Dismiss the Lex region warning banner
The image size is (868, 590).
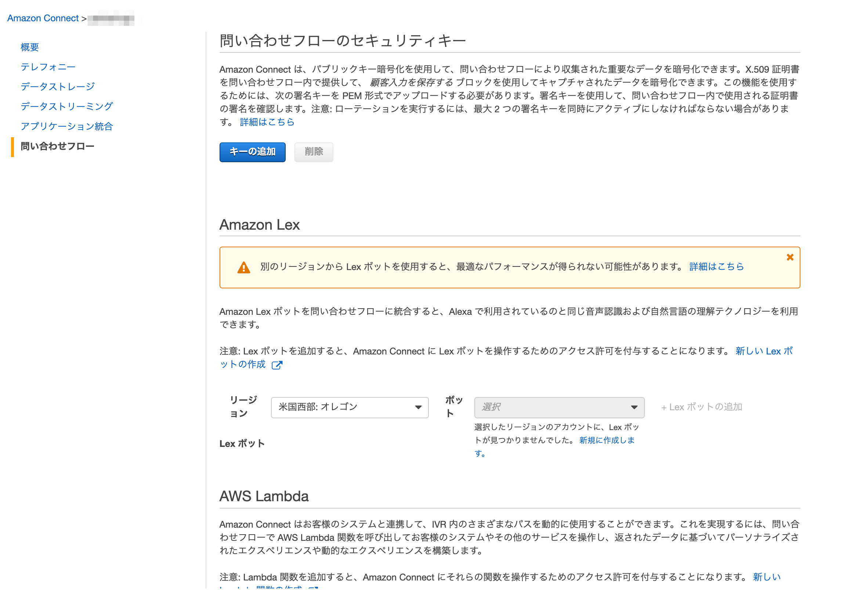click(789, 257)
